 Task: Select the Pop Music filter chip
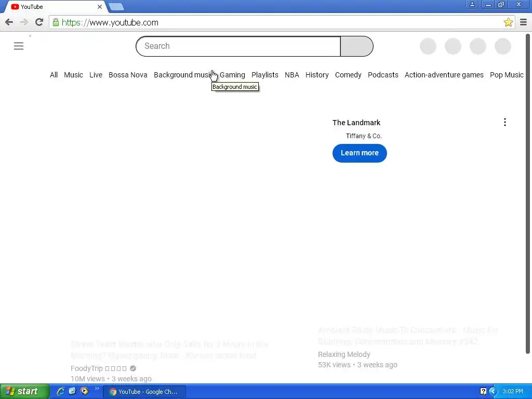[507, 75]
